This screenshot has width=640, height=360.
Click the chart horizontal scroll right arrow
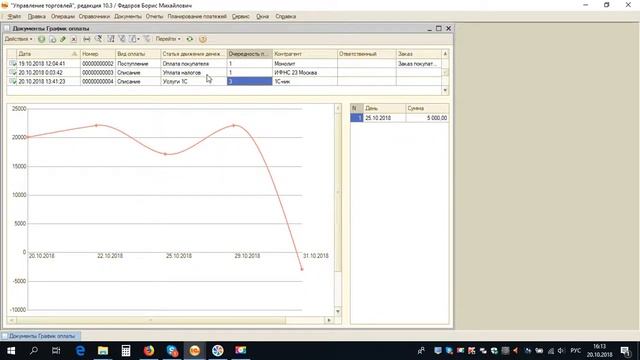[x=329, y=320]
